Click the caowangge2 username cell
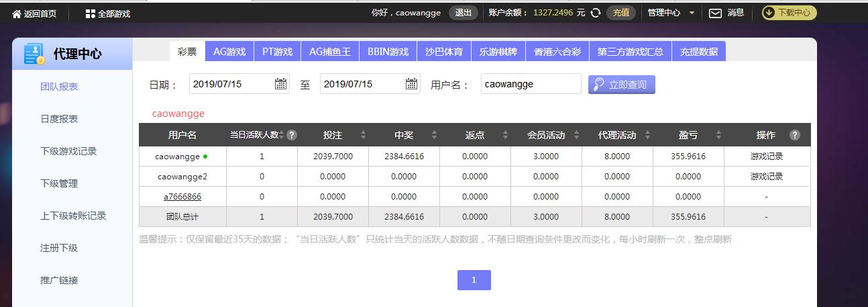Screen dimensions: 868x307 click(x=182, y=177)
